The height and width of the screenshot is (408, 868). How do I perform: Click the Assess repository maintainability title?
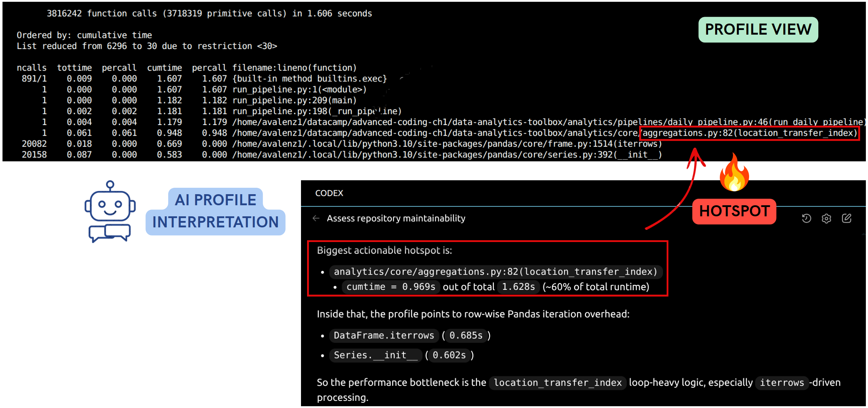click(396, 218)
